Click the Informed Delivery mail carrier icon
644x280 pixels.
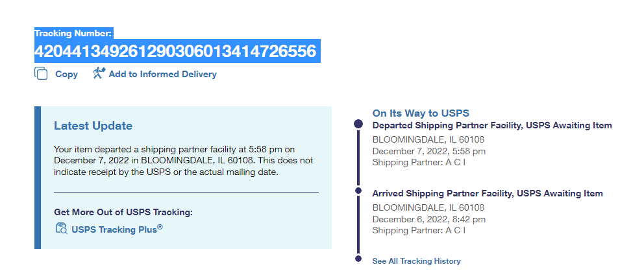coord(99,73)
